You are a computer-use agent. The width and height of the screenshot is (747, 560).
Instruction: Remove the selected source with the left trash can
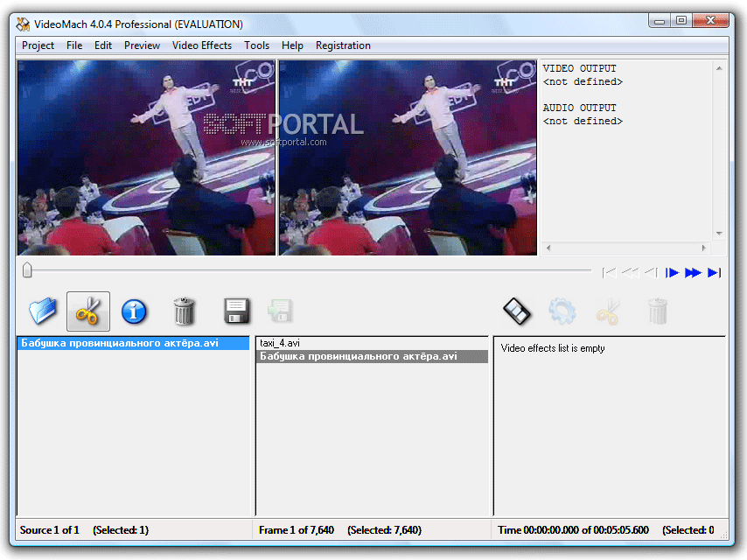(184, 311)
